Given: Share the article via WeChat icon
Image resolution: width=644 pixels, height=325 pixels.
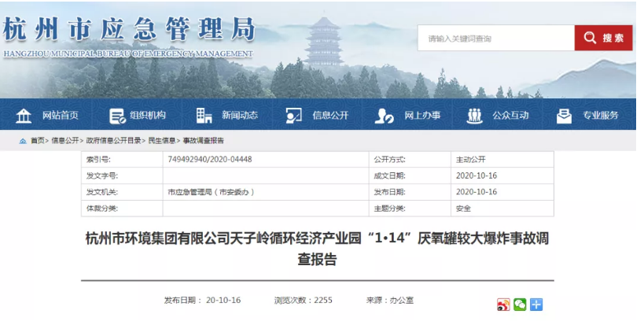Looking at the screenshot, I should [x=520, y=305].
